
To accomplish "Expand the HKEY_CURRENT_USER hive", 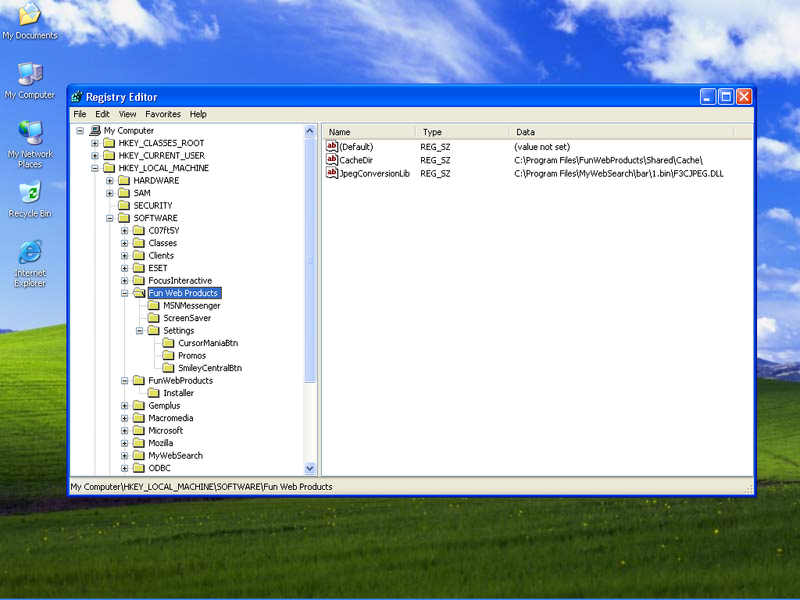I will 95,156.
